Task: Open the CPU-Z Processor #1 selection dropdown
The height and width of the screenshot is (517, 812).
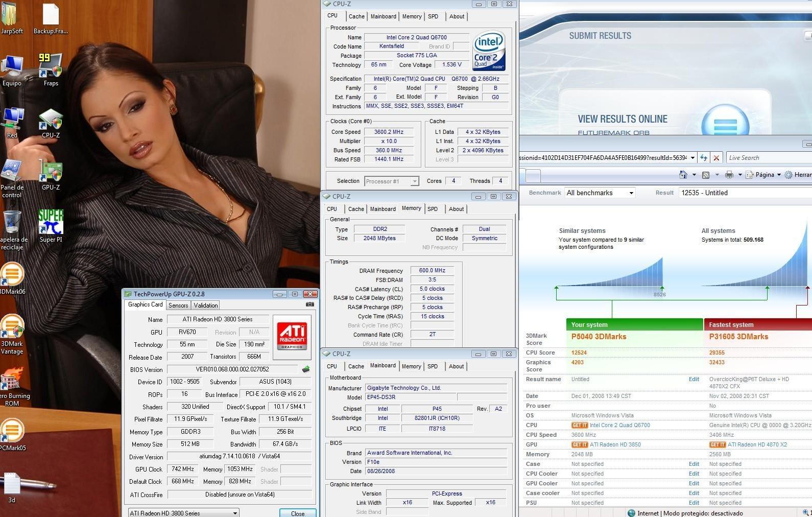Action: (x=392, y=181)
